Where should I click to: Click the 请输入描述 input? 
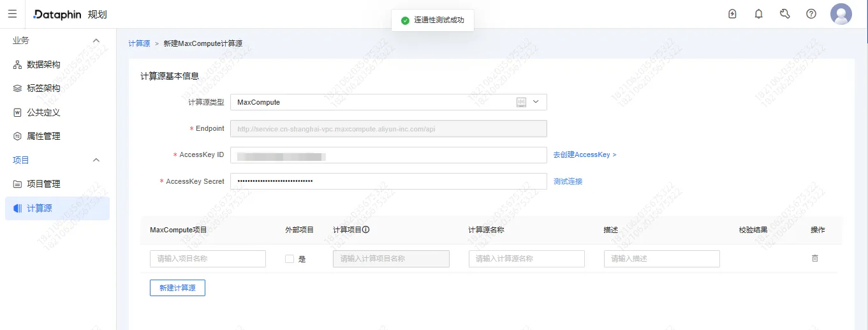(662, 259)
